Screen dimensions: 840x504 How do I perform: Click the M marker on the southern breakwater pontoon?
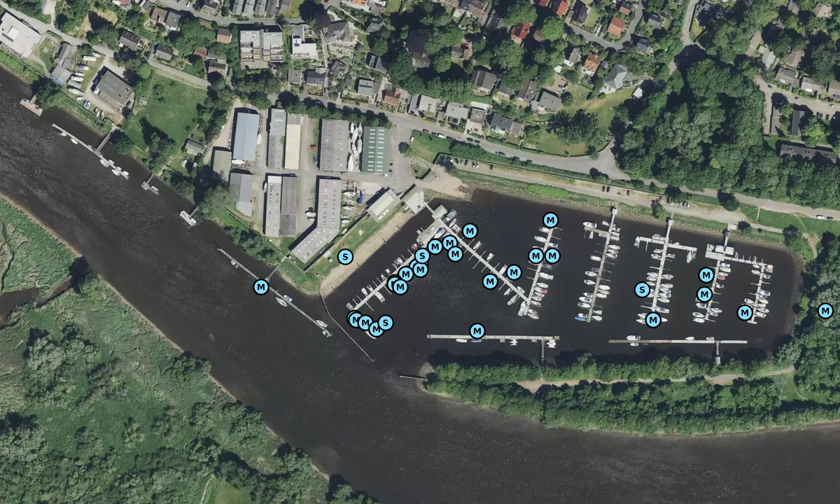click(477, 330)
